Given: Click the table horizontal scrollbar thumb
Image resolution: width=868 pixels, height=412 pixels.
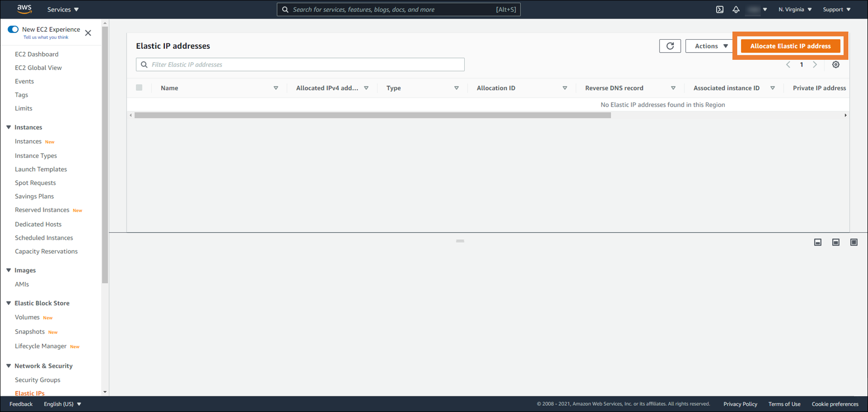Looking at the screenshot, I should pos(373,115).
